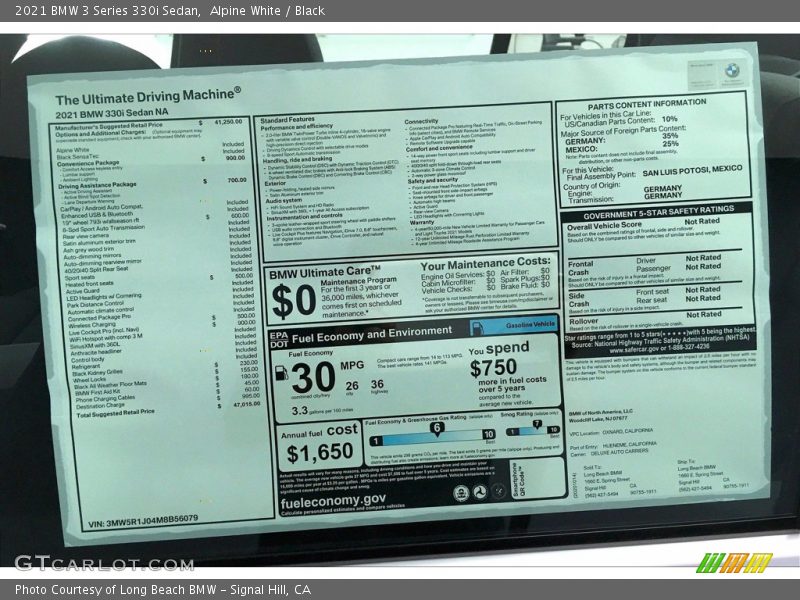This screenshot has height=600, width=800.
Task: Click '2021 BMW 330i Sedan NA' title
Action: (x=112, y=113)
